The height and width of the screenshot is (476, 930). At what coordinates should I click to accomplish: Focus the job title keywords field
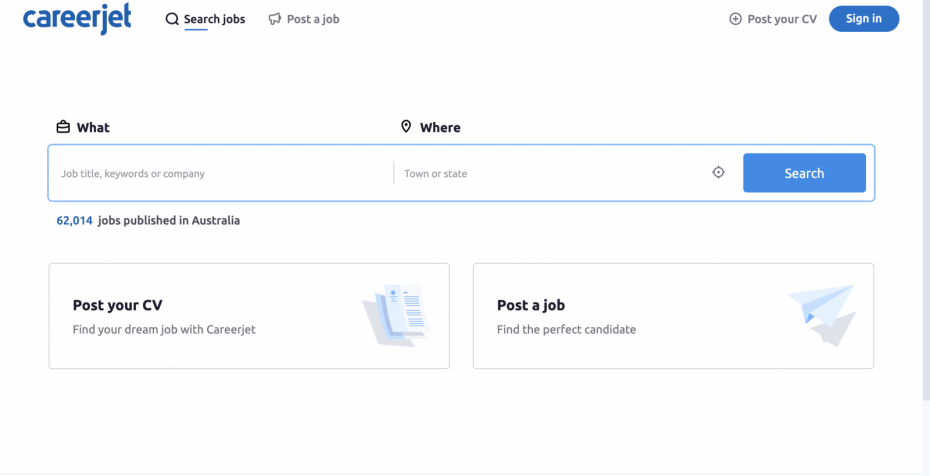coord(222,174)
